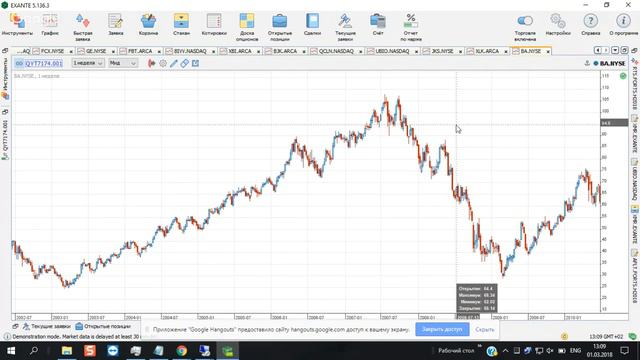Open TeamViewer from the taskbar
640x360 pixels.
(113, 351)
